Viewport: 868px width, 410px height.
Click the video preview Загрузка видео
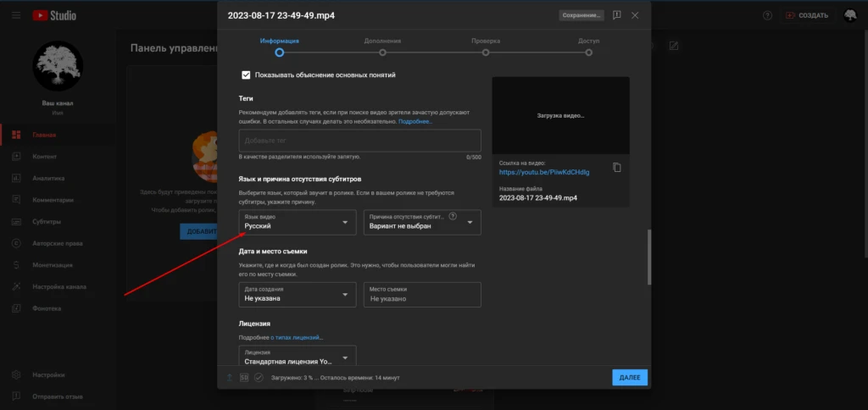pyautogui.click(x=561, y=116)
